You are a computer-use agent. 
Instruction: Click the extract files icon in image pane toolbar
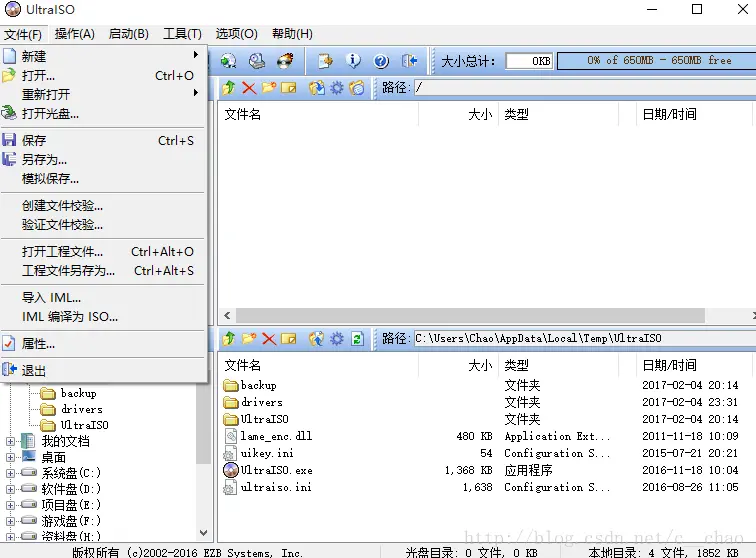pyautogui.click(x=316, y=88)
